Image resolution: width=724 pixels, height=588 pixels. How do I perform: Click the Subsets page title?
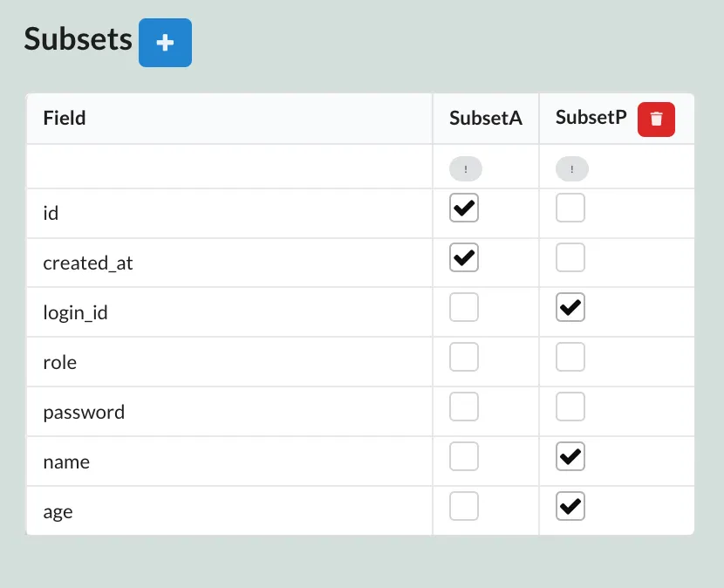click(77, 41)
